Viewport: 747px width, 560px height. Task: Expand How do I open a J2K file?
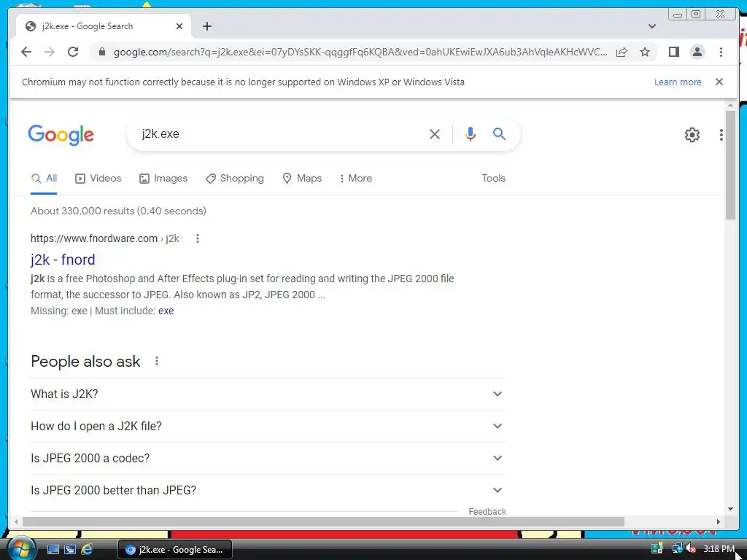pos(269,426)
